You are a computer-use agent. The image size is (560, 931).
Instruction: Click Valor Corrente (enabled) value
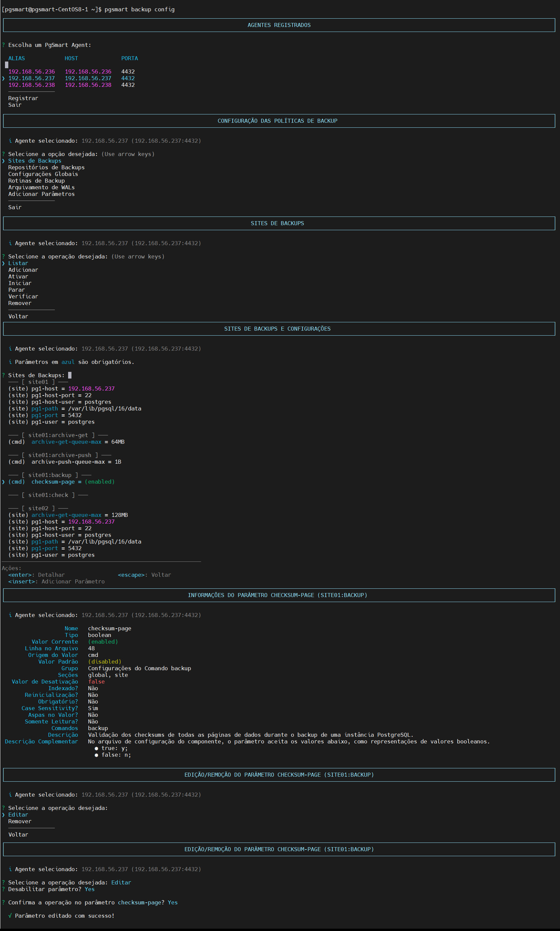click(x=103, y=642)
